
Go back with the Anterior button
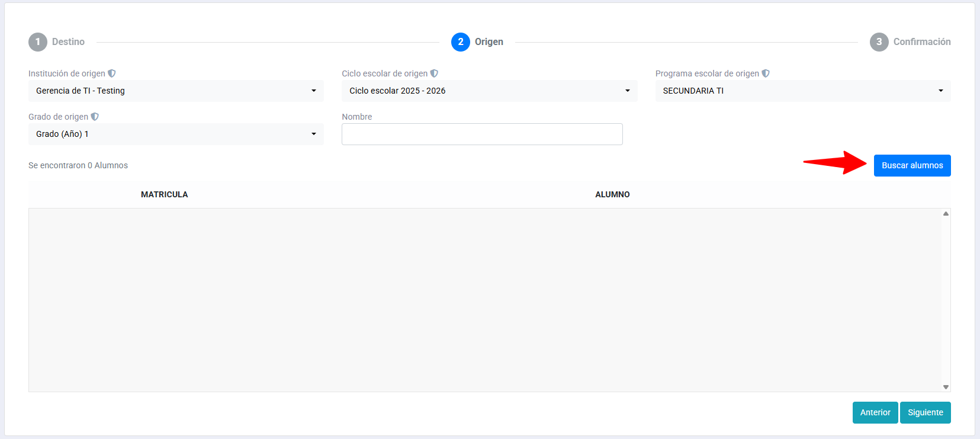[x=875, y=412]
